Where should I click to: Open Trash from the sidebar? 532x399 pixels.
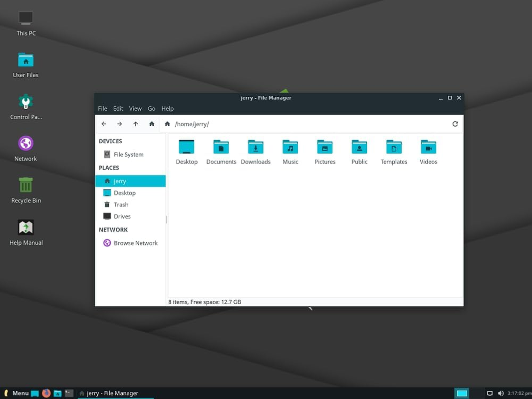120,204
